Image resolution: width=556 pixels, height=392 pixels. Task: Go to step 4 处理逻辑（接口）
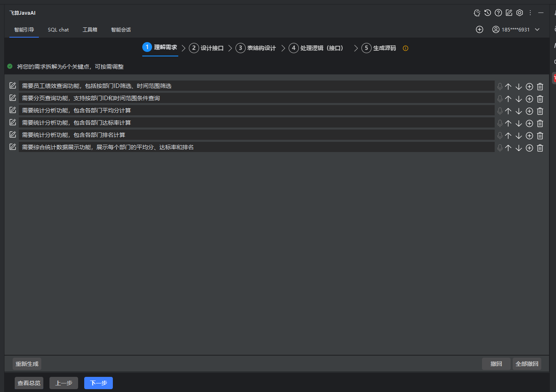(x=317, y=48)
